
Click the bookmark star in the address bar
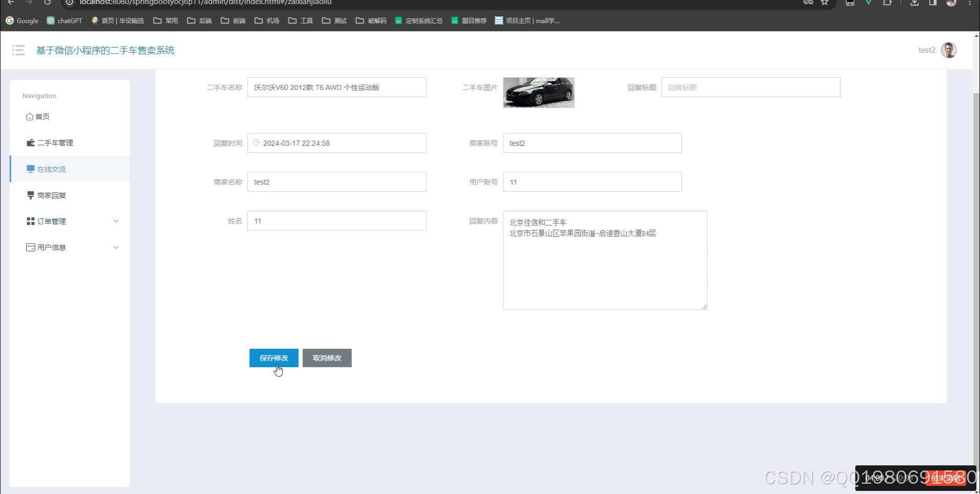pyautogui.click(x=825, y=2)
